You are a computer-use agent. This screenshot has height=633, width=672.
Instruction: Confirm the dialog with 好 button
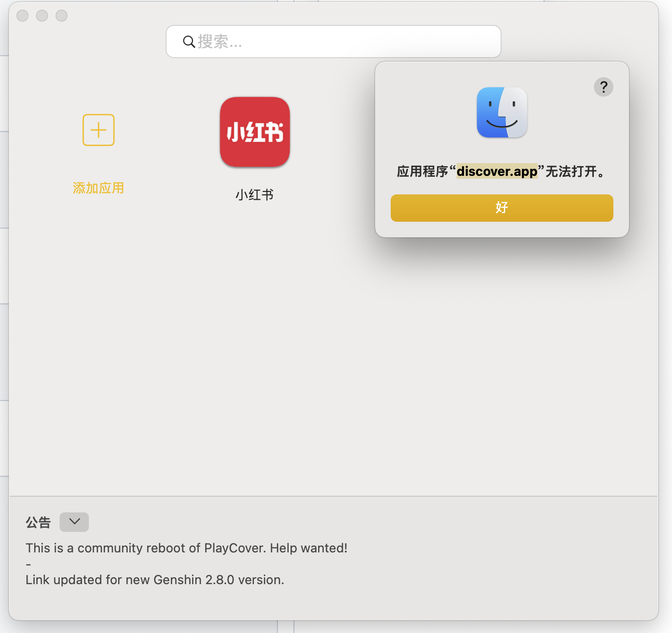(502, 208)
